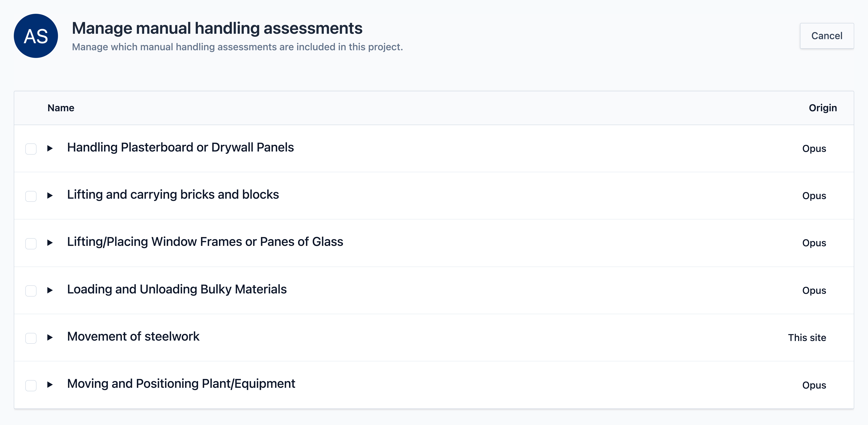The image size is (868, 425).
Task: Click the 'Handling Plasterboard or Drywall Panels' name
Action: pyautogui.click(x=181, y=148)
